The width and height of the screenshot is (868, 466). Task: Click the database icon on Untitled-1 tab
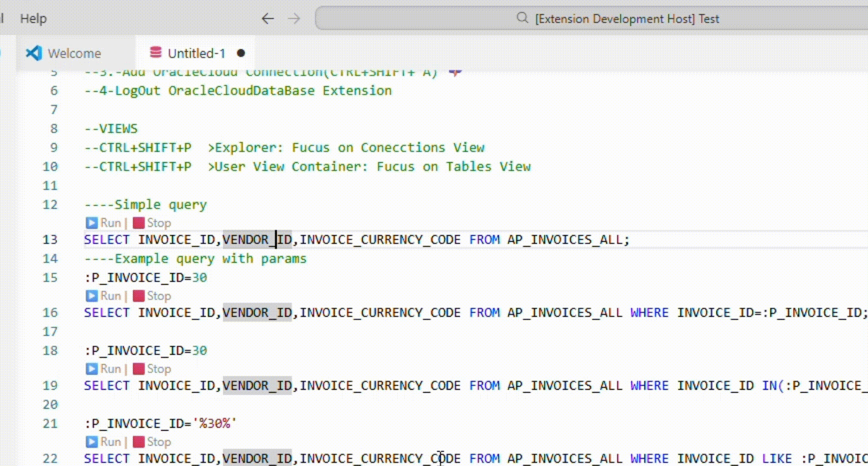[x=155, y=52]
